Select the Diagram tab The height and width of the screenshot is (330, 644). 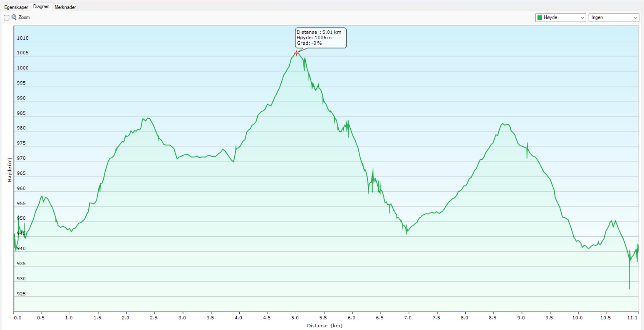coord(41,7)
